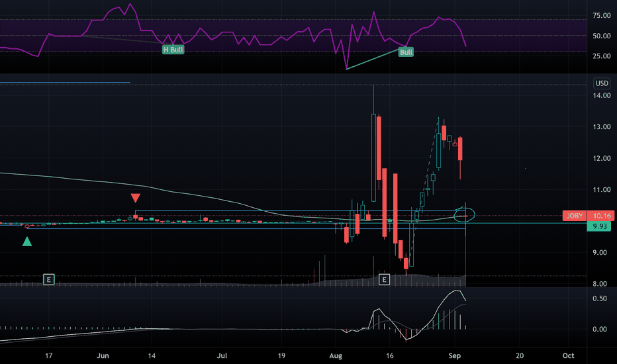Viewport: 617px width, 364px height.
Task: Click the 50.00 RSI axis label
Action: pyautogui.click(x=602, y=36)
